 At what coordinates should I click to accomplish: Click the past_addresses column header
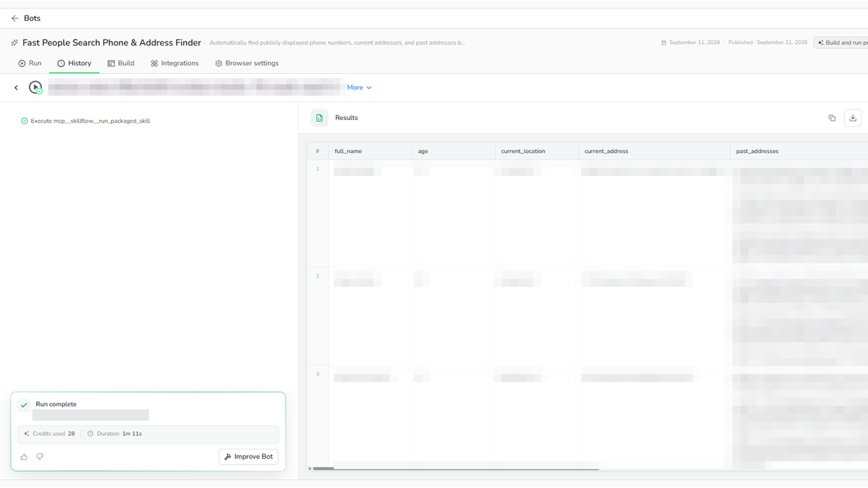coord(799,151)
